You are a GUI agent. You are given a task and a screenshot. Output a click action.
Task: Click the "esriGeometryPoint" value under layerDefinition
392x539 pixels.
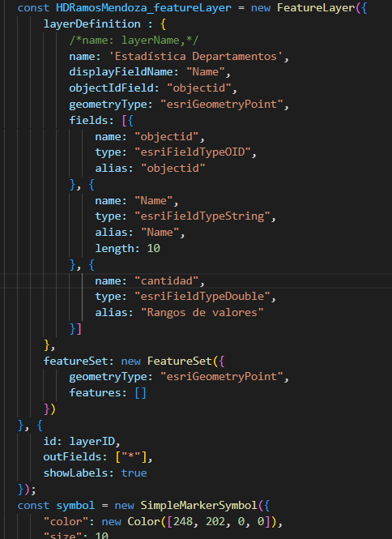point(222,105)
